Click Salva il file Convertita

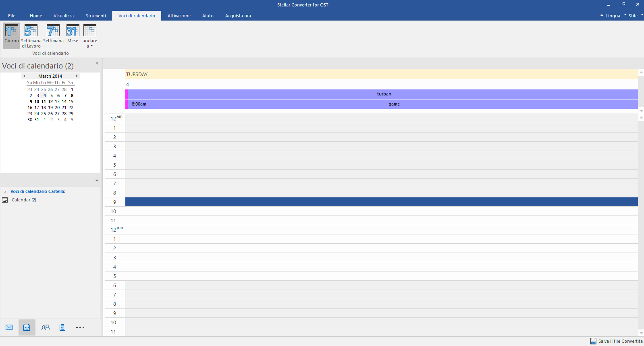[x=620, y=341]
